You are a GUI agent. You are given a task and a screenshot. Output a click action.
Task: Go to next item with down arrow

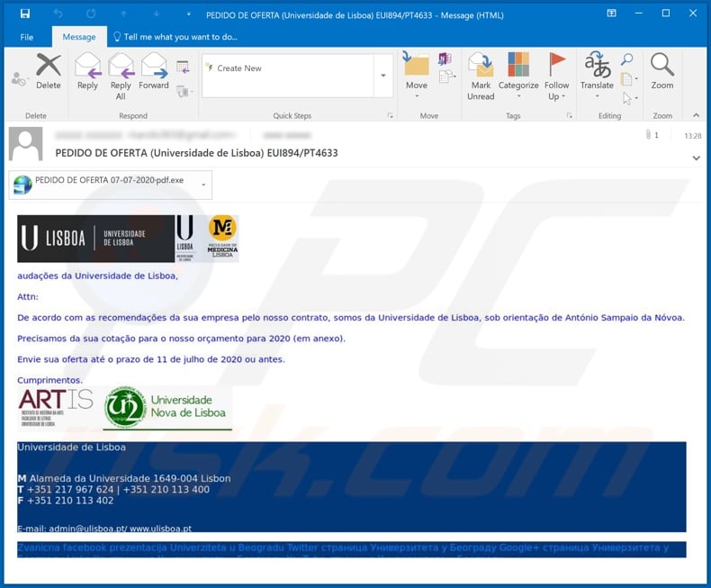pyautogui.click(x=156, y=14)
